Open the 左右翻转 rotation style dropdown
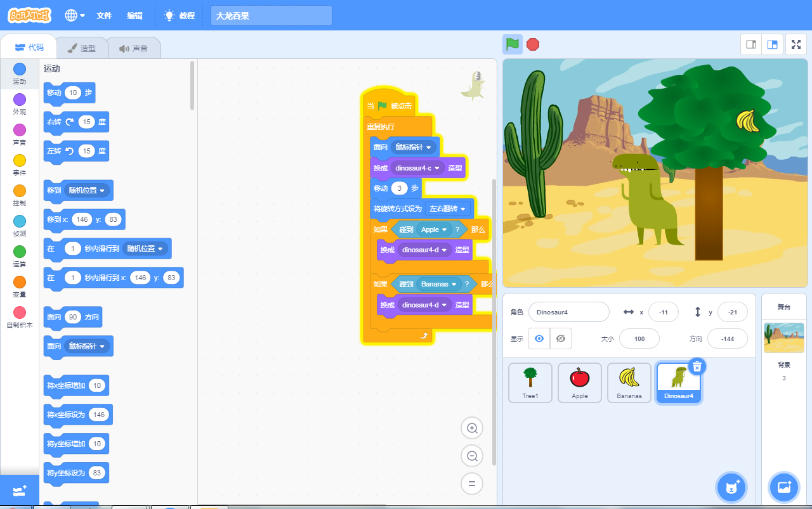Image resolution: width=812 pixels, height=509 pixels. point(448,209)
